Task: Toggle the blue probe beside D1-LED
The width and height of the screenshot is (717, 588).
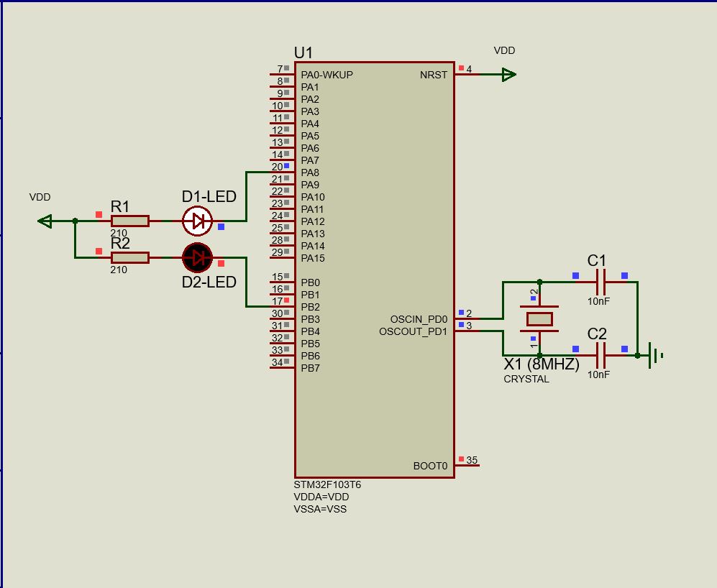Action: [220, 226]
